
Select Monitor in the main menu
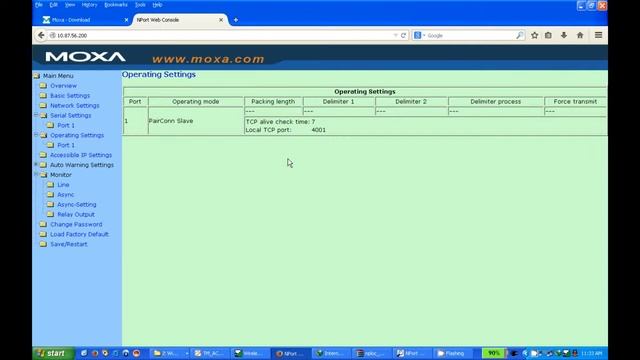click(61, 175)
